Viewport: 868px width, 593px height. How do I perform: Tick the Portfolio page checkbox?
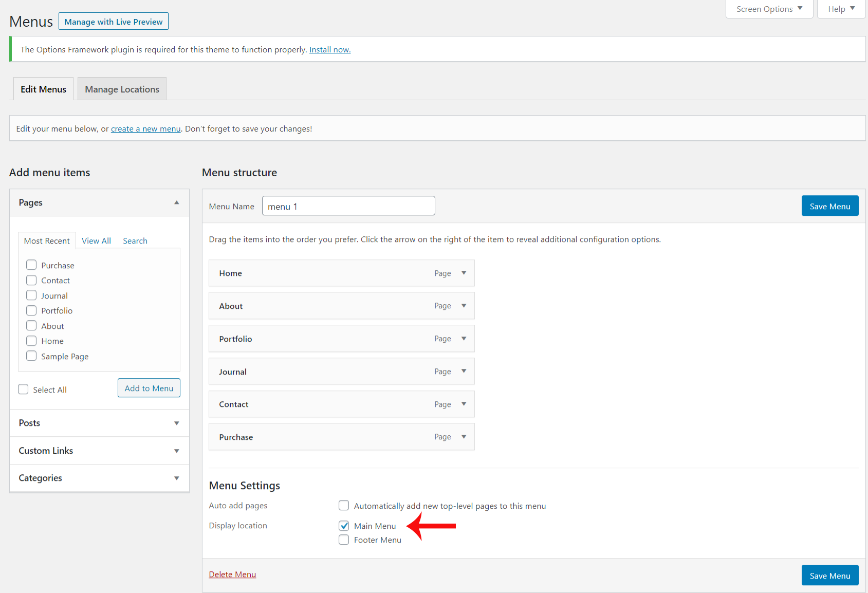coord(31,310)
